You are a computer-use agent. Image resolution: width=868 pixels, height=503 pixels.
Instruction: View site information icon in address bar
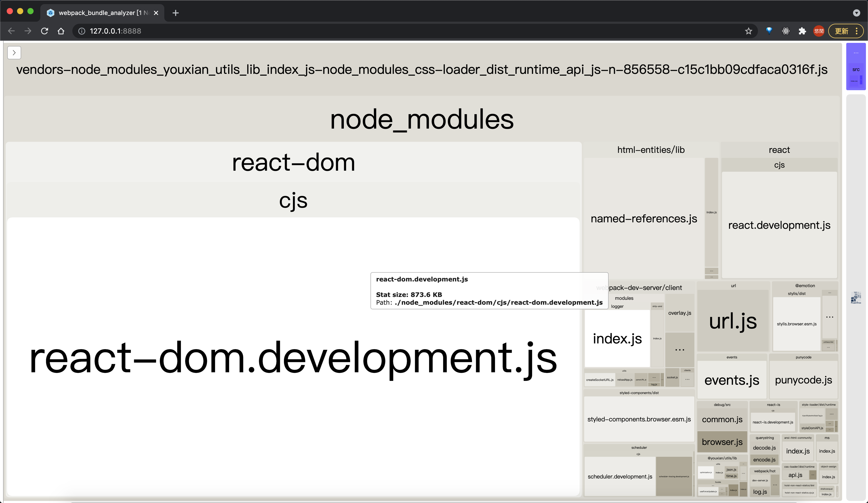pos(82,31)
